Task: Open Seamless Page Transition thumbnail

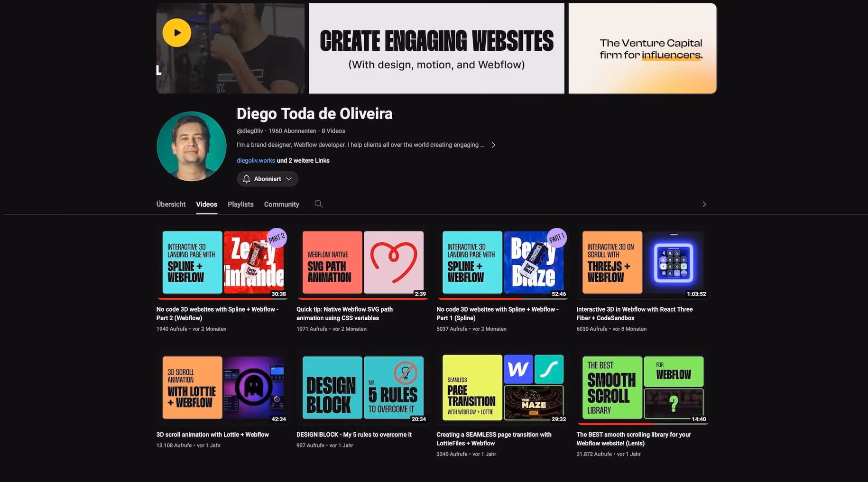Action: (x=503, y=388)
